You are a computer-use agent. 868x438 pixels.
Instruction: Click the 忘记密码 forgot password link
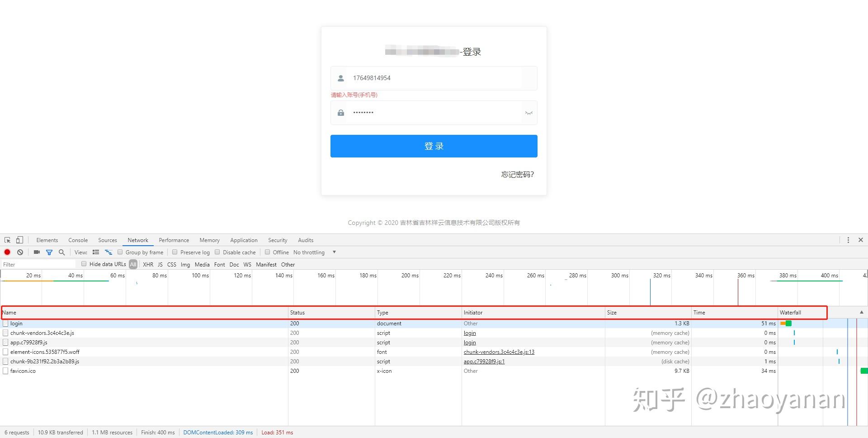[x=517, y=175]
